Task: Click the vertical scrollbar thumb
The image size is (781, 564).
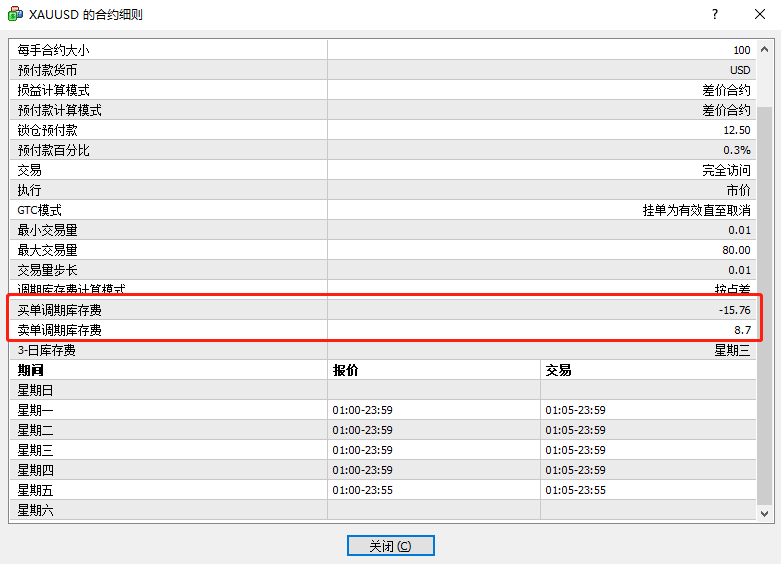Action: pyautogui.click(x=765, y=306)
